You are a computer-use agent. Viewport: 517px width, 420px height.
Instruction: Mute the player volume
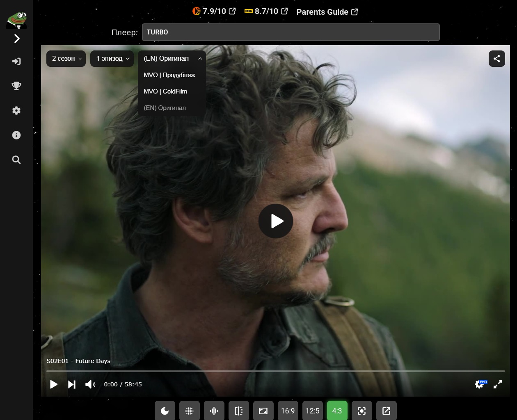pyautogui.click(x=90, y=384)
